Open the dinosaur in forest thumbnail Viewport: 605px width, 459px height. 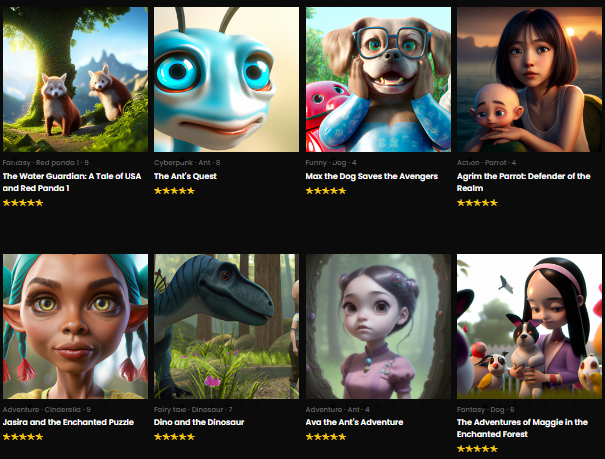pos(226,326)
